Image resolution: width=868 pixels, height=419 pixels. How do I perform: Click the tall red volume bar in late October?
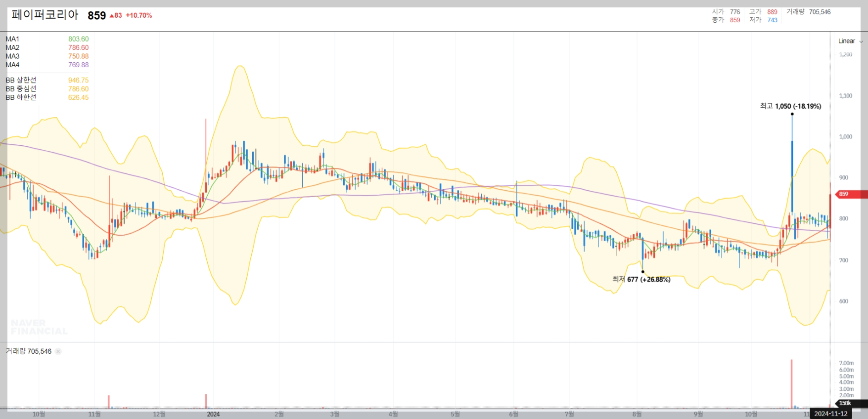791,383
